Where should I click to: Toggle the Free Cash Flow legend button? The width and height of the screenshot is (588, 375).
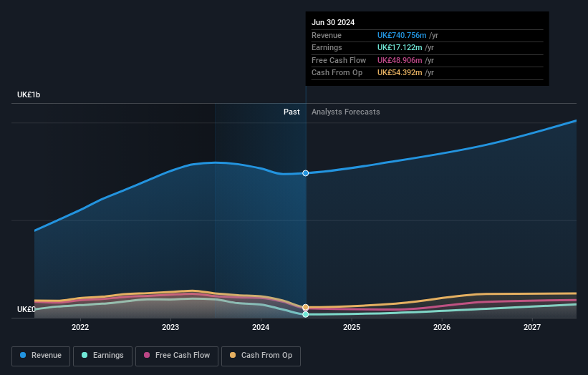pos(177,356)
